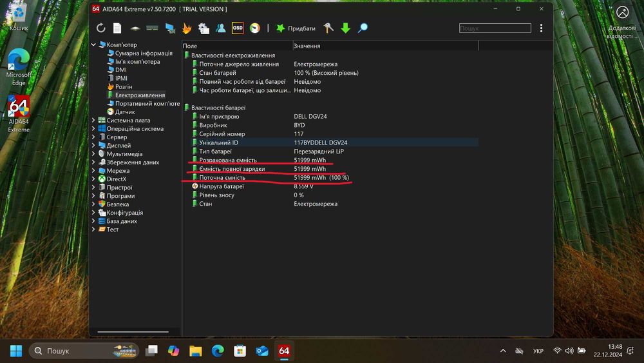
Task: Open the Кошик recycle bin desktop icon
Action: click(x=19, y=17)
